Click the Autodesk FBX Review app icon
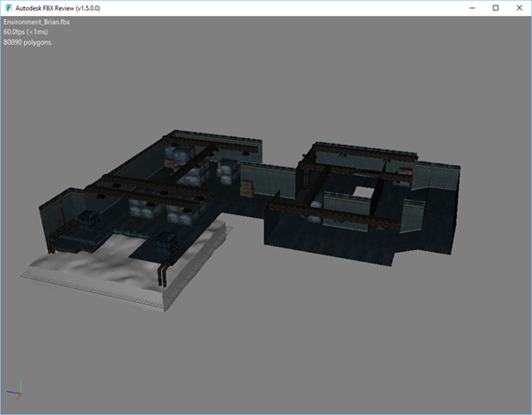The image size is (532, 415). [8, 7]
